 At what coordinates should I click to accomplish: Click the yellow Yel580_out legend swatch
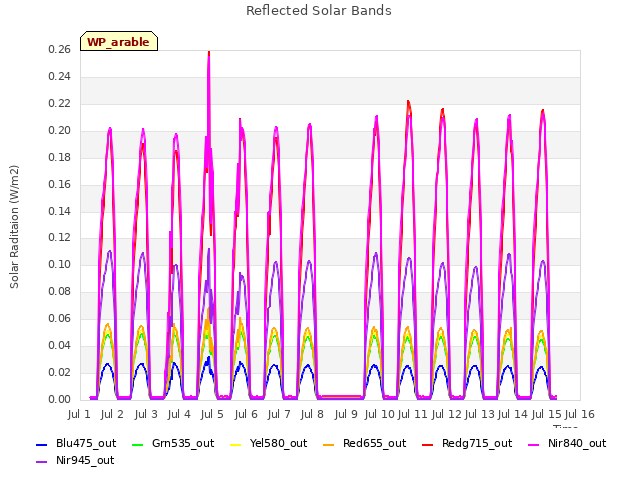click(236, 444)
